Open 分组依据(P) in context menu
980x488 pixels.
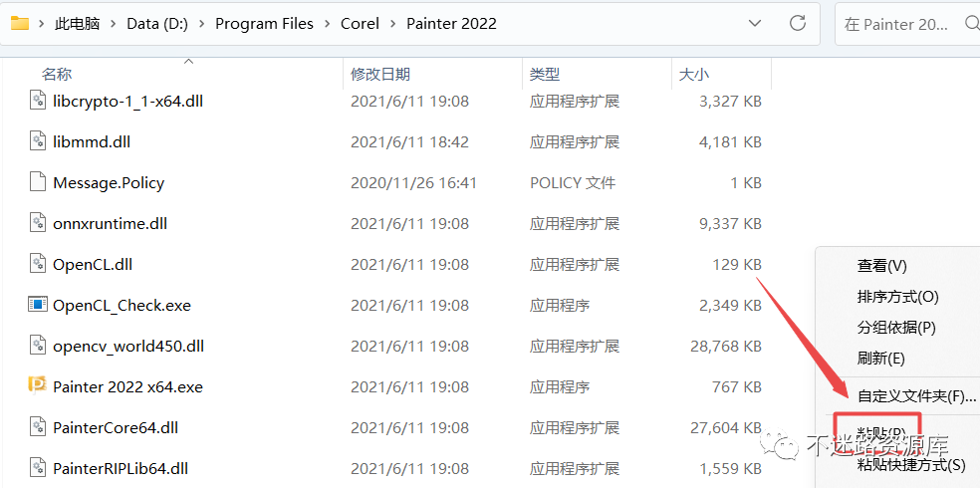(x=897, y=328)
